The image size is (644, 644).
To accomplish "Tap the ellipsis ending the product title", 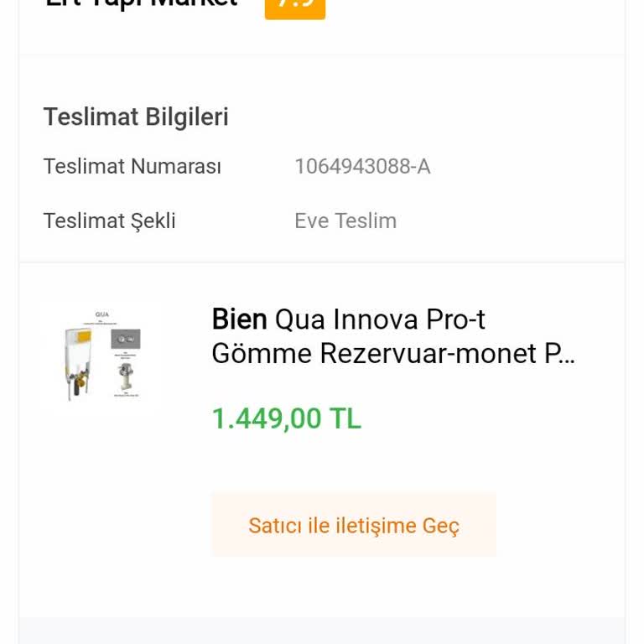I will (567, 355).
